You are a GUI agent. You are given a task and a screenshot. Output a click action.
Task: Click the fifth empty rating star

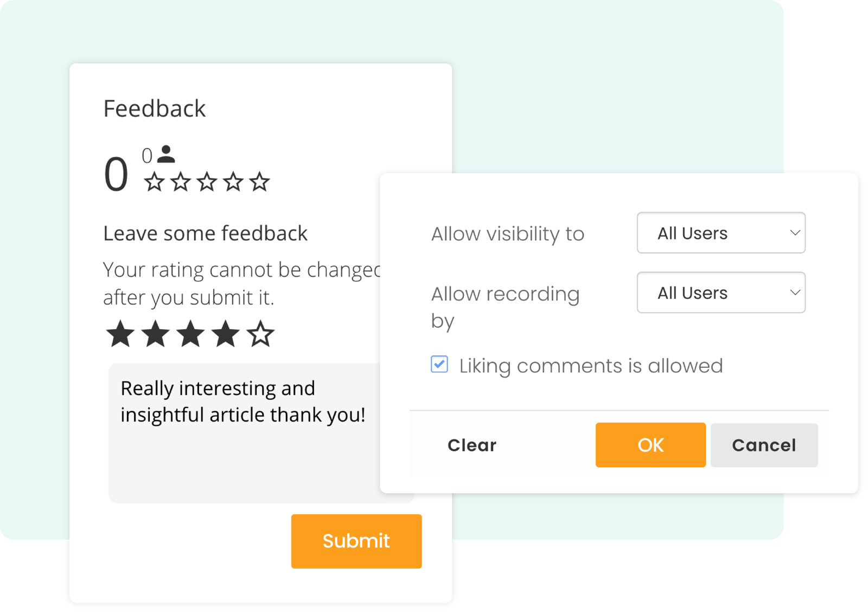(x=260, y=333)
